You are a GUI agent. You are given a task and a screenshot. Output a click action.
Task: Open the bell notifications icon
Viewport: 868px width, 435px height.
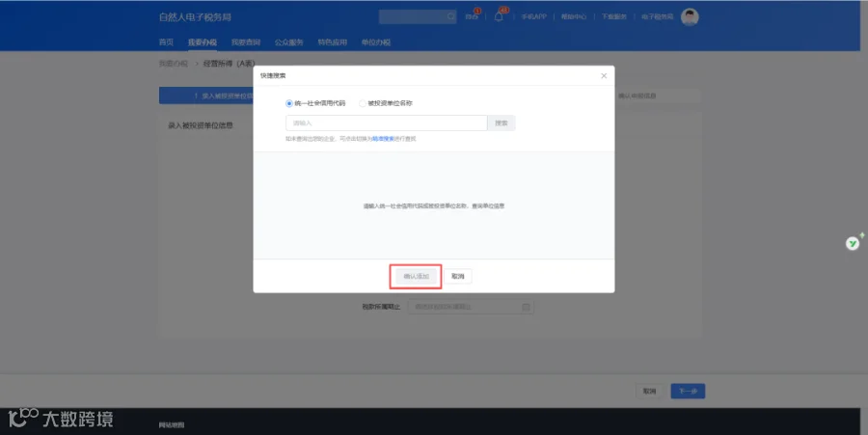tap(499, 16)
